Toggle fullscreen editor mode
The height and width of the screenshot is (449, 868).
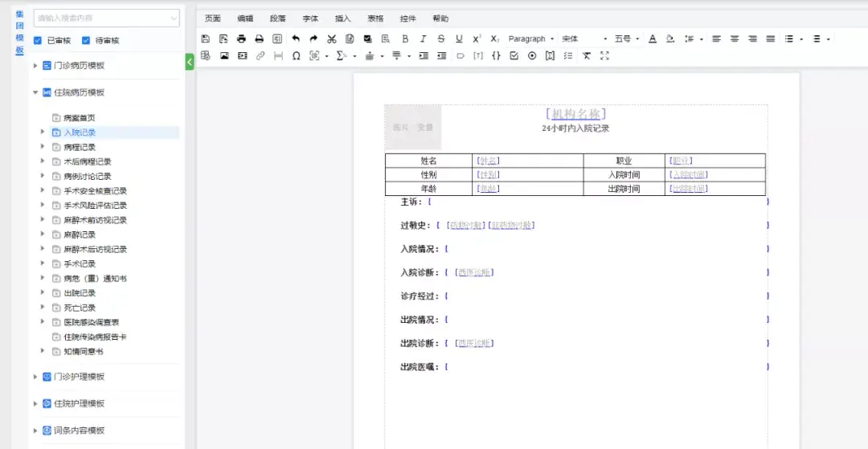[604, 56]
